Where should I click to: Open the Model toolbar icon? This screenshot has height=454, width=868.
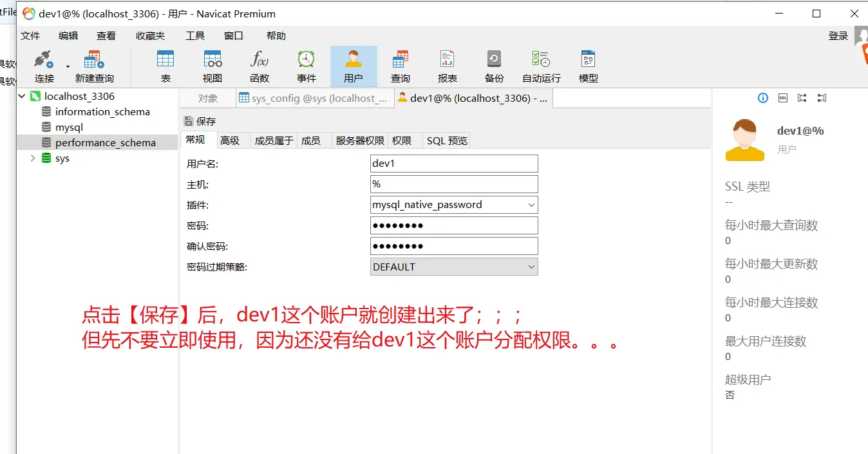(x=588, y=66)
